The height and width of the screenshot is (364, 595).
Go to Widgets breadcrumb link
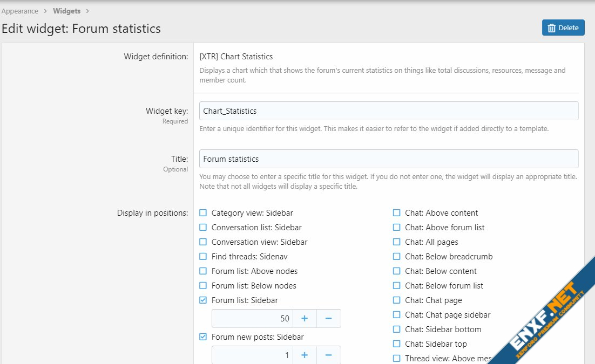[66, 11]
